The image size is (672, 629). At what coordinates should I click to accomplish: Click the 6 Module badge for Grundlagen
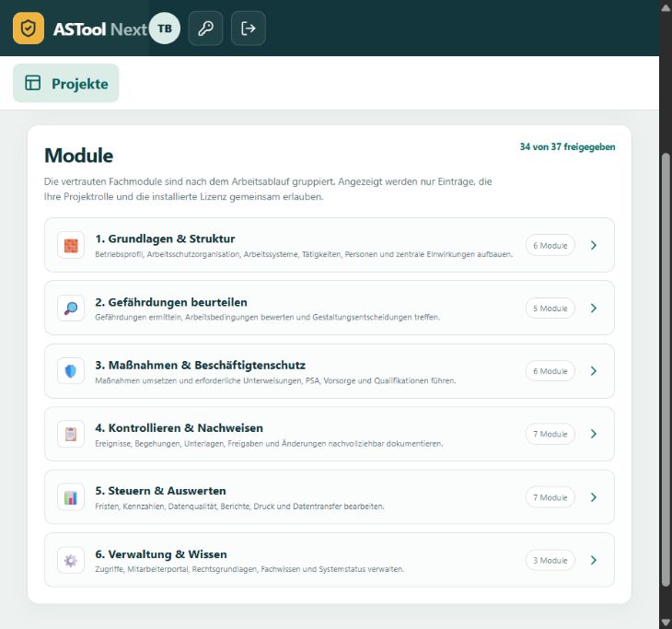550,245
